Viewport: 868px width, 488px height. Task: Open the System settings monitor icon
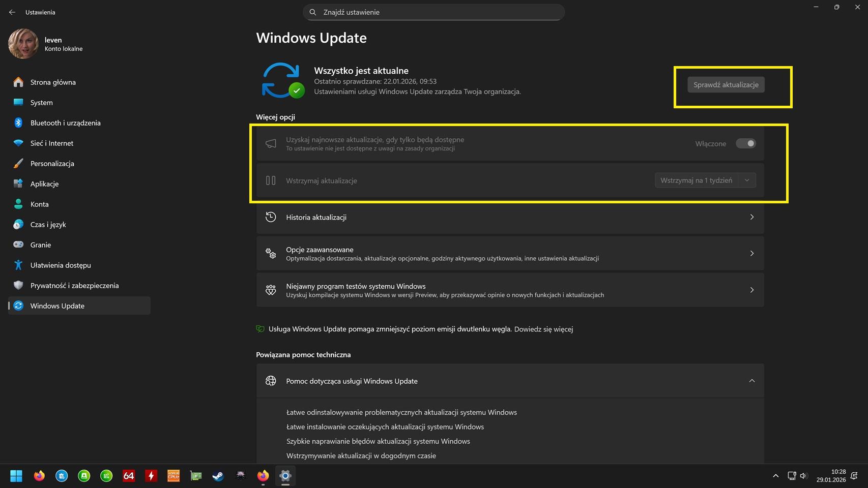pyautogui.click(x=18, y=102)
